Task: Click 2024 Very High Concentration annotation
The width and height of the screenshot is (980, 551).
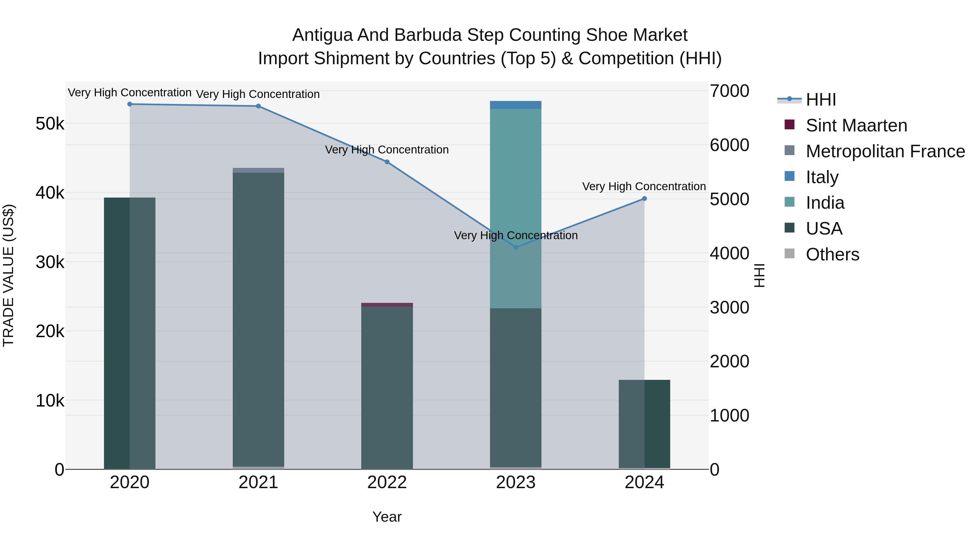Action: pyautogui.click(x=644, y=186)
